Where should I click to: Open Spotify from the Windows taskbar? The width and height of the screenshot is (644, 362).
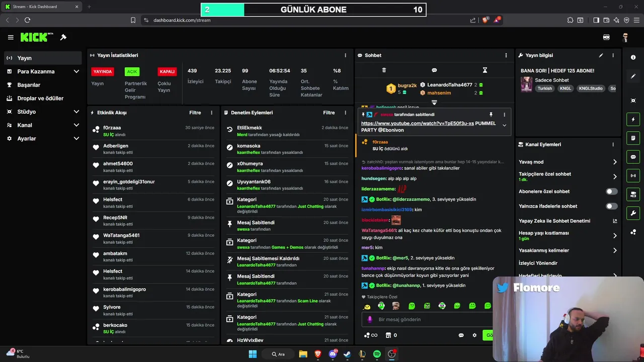tap(377, 354)
